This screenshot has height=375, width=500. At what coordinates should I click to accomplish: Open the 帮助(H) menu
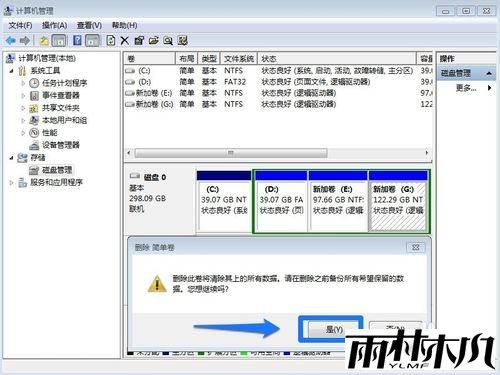click(124, 25)
